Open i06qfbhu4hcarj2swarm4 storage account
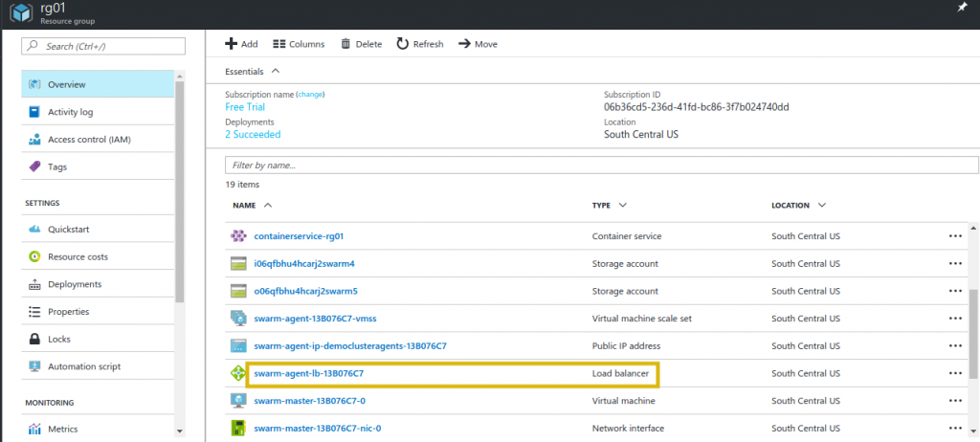The image size is (980, 442). click(304, 263)
